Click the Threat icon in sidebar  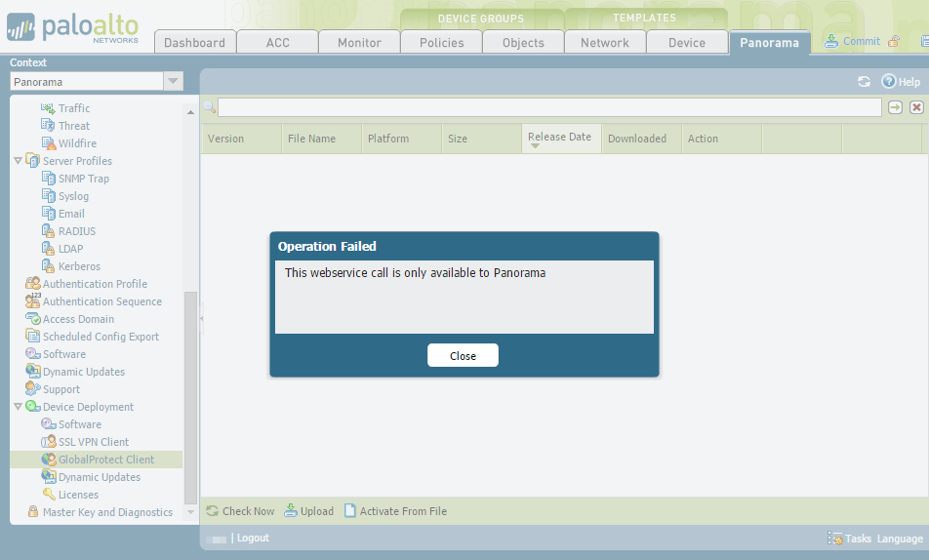(x=48, y=125)
